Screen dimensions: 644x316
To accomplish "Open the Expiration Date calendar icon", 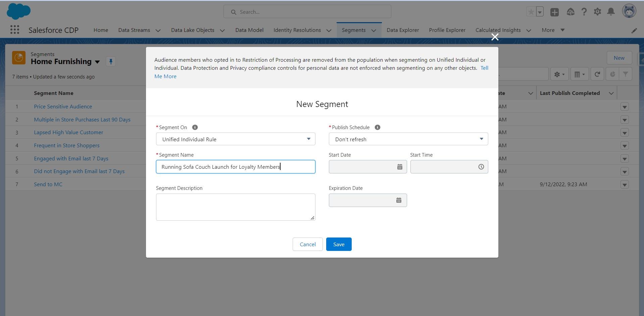I will coord(399,200).
